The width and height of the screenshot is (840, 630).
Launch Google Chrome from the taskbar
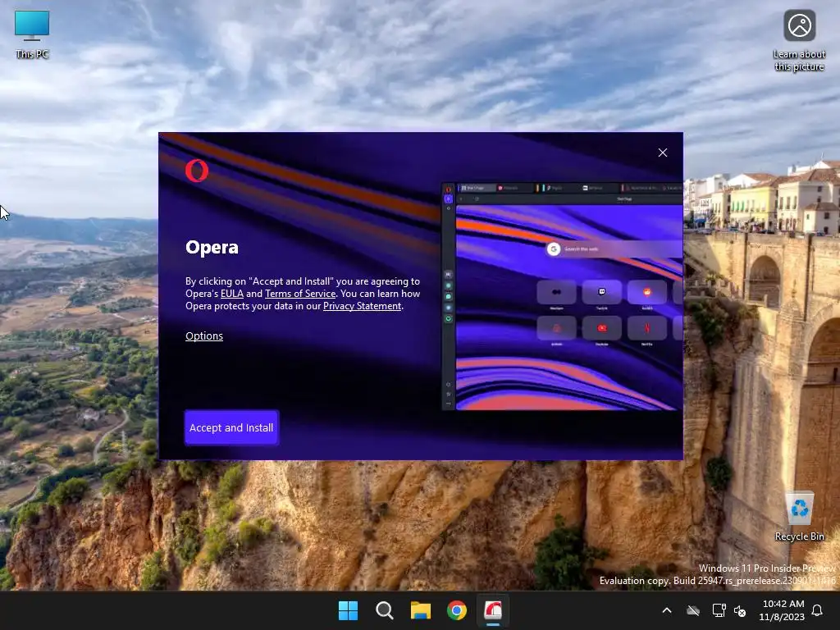457,610
